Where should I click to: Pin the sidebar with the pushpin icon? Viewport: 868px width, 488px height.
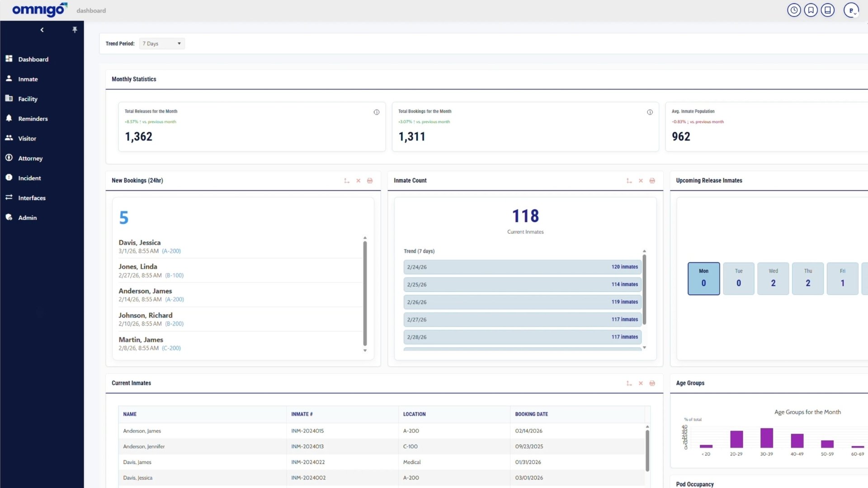pos(75,30)
